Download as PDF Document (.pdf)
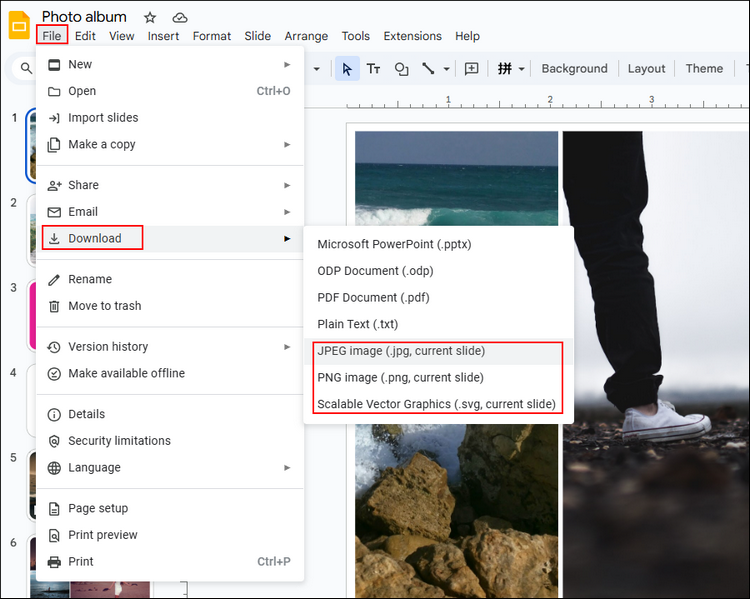This screenshot has height=599, width=750. (x=439, y=298)
